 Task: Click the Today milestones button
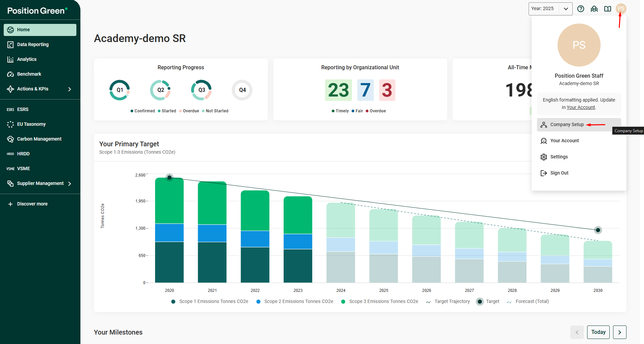598,332
